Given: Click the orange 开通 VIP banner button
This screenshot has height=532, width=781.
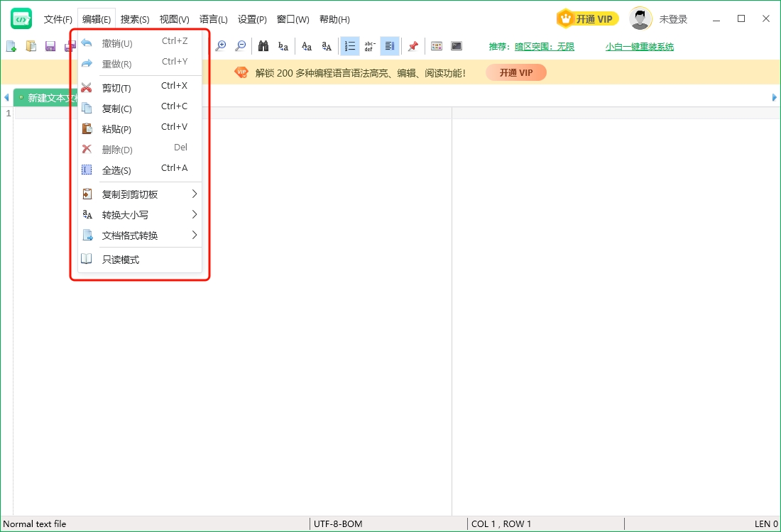Looking at the screenshot, I should [515, 72].
